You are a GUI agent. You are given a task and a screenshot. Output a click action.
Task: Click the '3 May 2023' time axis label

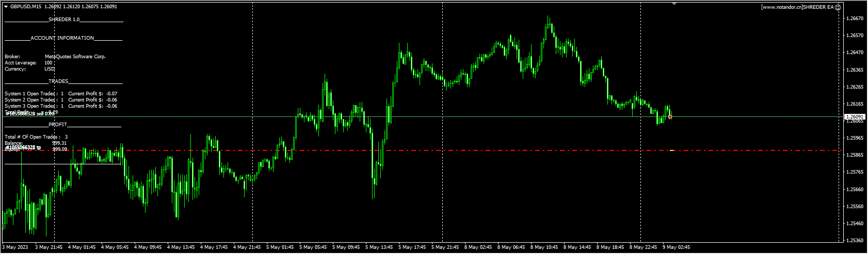16,247
